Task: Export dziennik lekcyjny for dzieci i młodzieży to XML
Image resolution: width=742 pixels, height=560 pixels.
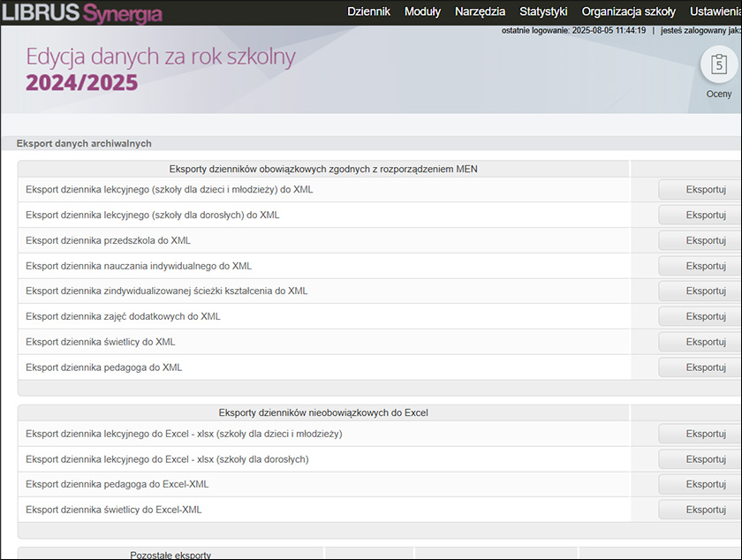Action: pos(700,190)
